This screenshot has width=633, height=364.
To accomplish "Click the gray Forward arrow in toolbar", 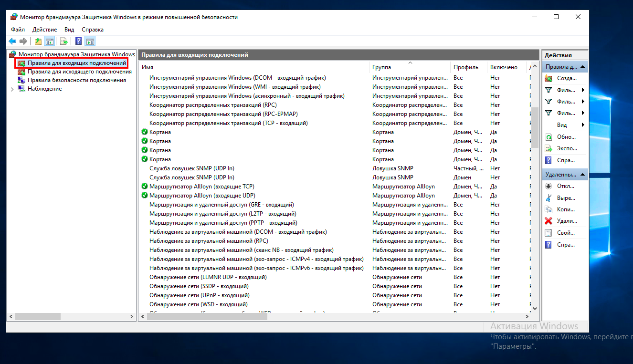I will (x=23, y=42).
